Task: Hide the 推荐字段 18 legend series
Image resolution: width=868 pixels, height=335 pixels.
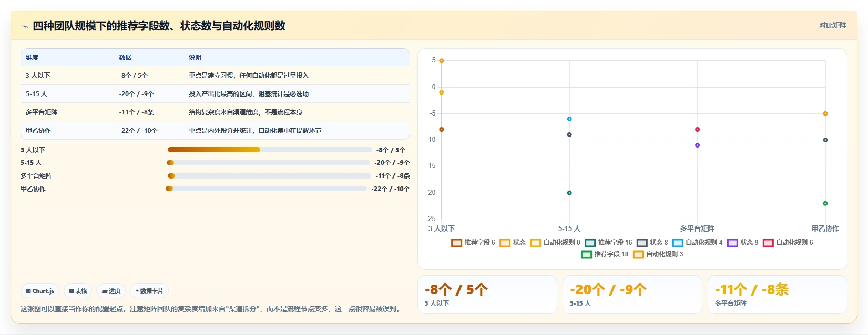Action: pos(605,254)
